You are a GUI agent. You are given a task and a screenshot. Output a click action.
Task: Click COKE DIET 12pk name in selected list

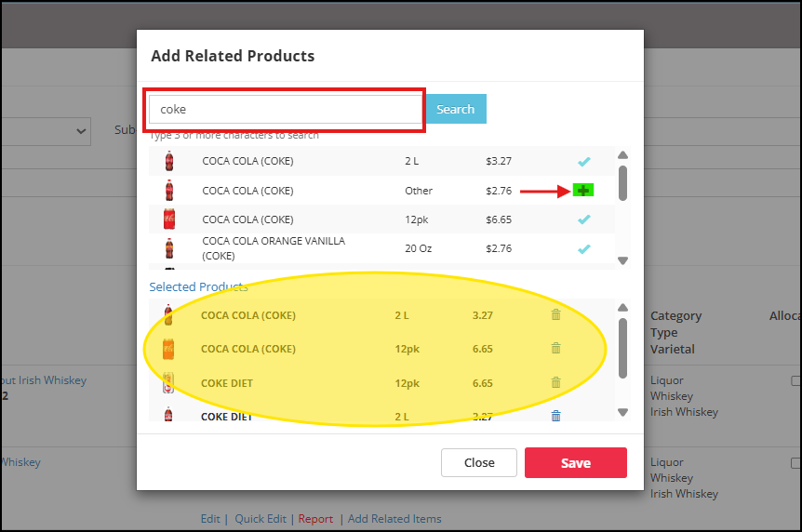point(227,383)
